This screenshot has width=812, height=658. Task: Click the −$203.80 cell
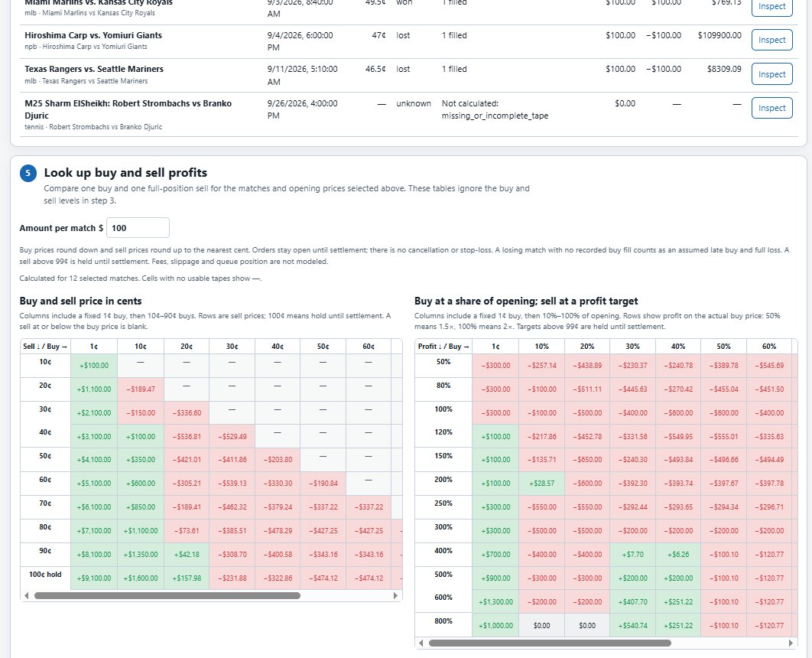click(278, 460)
